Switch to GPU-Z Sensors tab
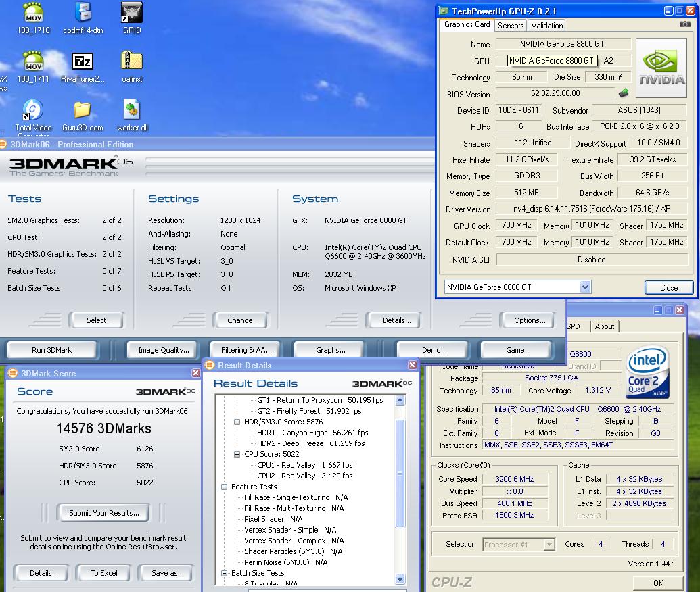The height and width of the screenshot is (592, 700). 511,26
